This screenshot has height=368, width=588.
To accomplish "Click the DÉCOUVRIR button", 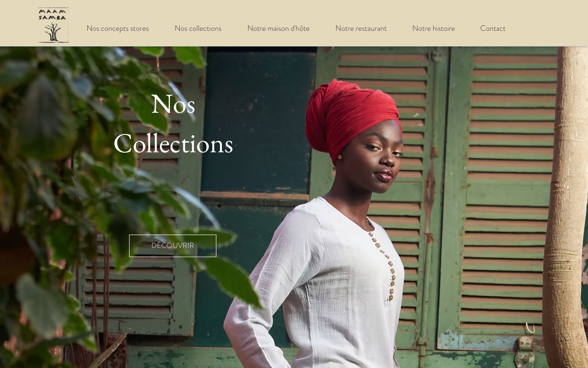I will tap(173, 246).
